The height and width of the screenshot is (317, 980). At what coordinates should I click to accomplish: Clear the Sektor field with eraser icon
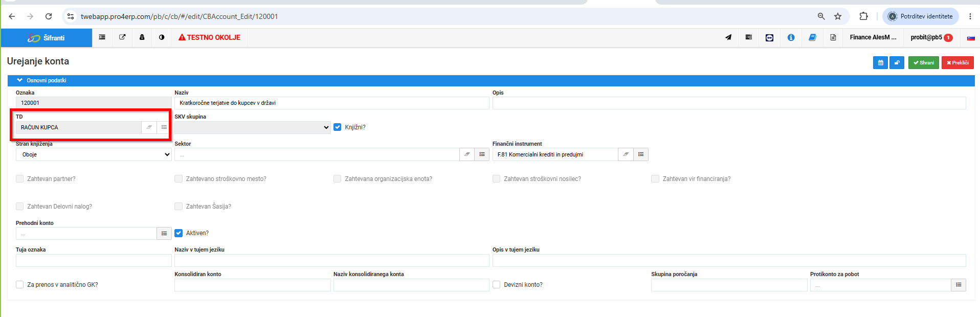click(x=467, y=154)
